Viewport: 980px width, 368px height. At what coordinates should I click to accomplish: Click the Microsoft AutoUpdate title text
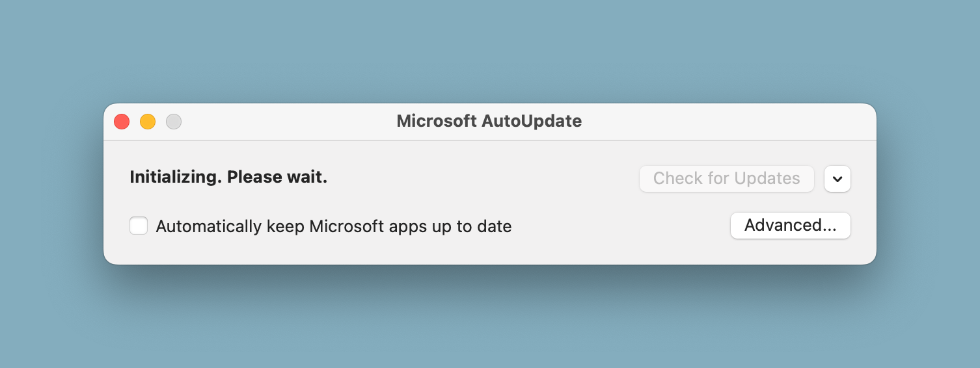(x=489, y=121)
